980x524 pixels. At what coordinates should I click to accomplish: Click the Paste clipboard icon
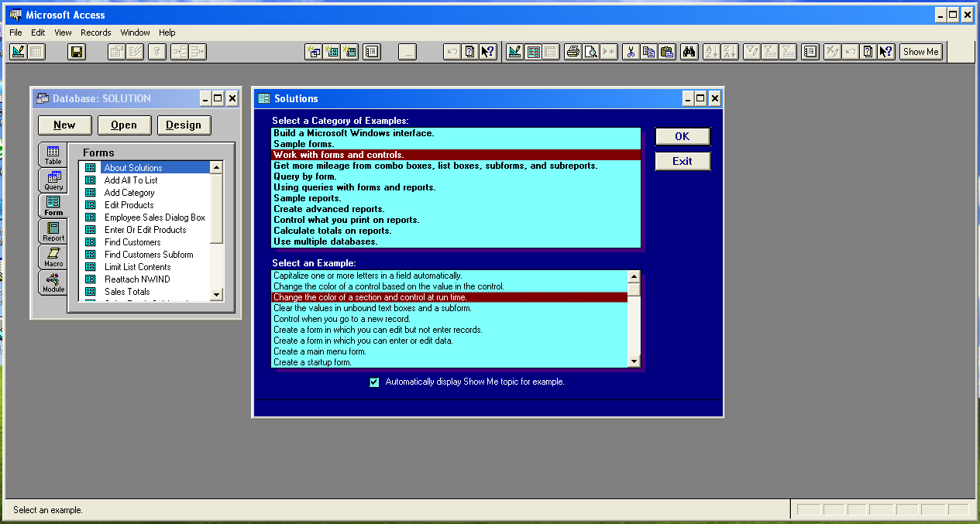666,52
